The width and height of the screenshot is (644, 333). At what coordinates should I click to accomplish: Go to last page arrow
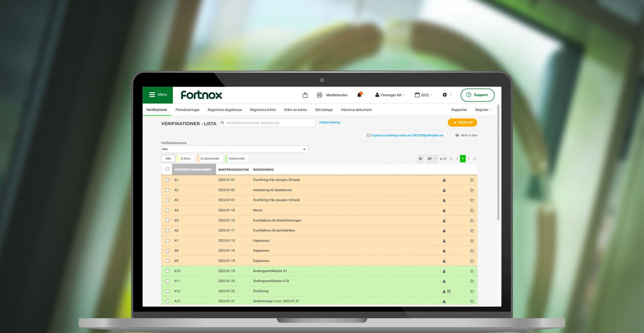tap(474, 159)
